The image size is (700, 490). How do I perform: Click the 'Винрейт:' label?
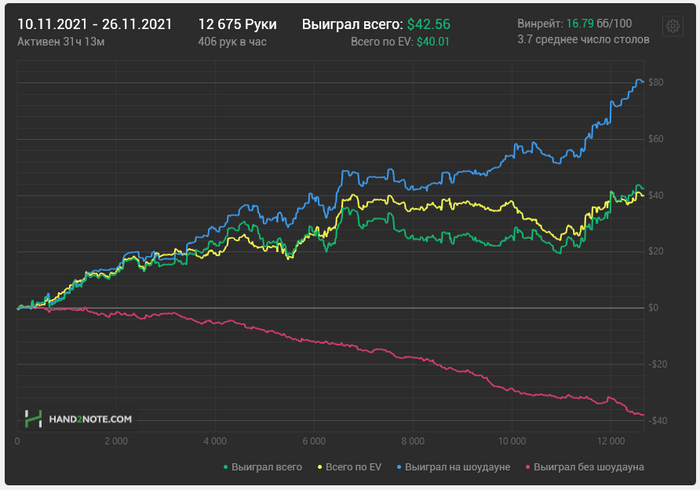[540, 23]
